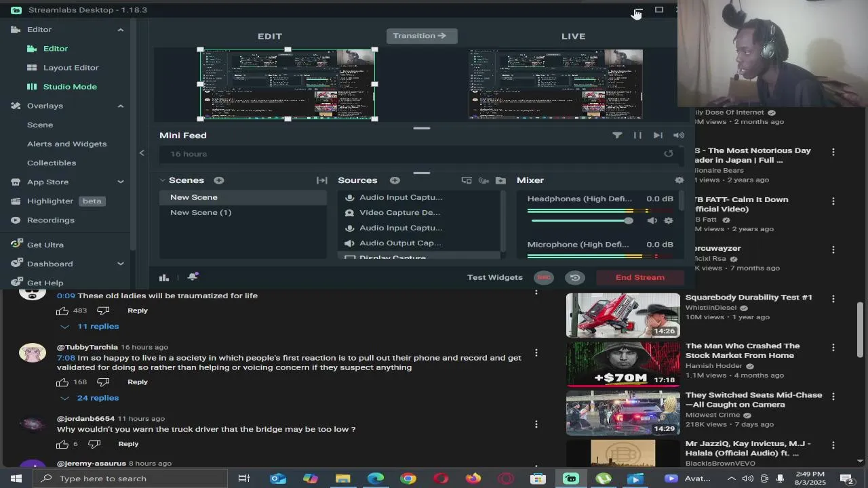868x488 pixels.
Task: Collapse the Editor section chevron
Action: 121,30
